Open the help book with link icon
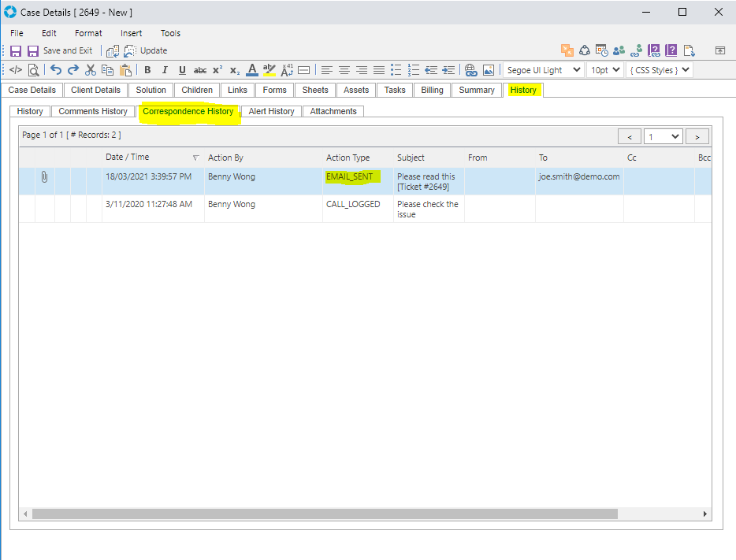The width and height of the screenshot is (736, 560). coord(654,50)
